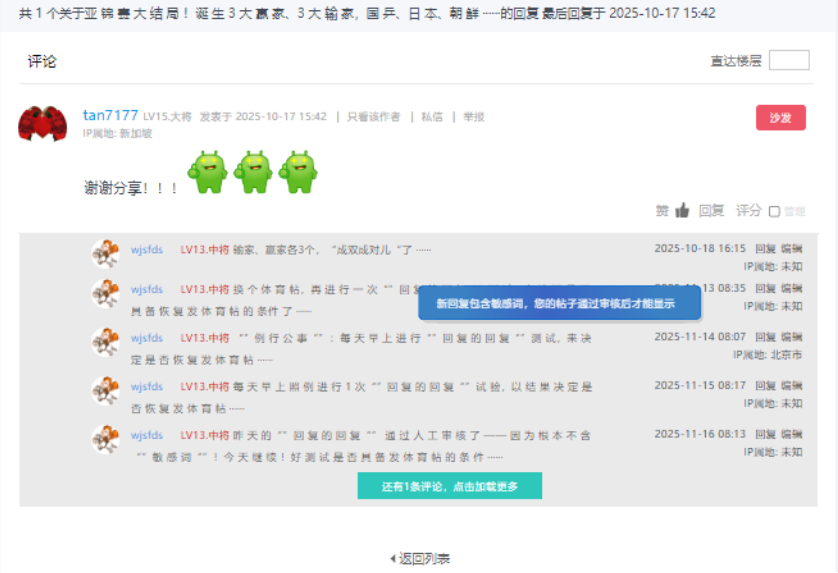Screen dimensions: 838x573
Task: Report the post using 举报
Action: (x=473, y=117)
